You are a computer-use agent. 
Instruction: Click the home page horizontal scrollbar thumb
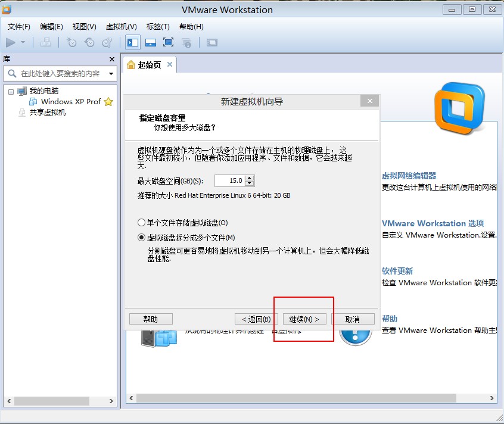pyautogui.click(x=296, y=398)
